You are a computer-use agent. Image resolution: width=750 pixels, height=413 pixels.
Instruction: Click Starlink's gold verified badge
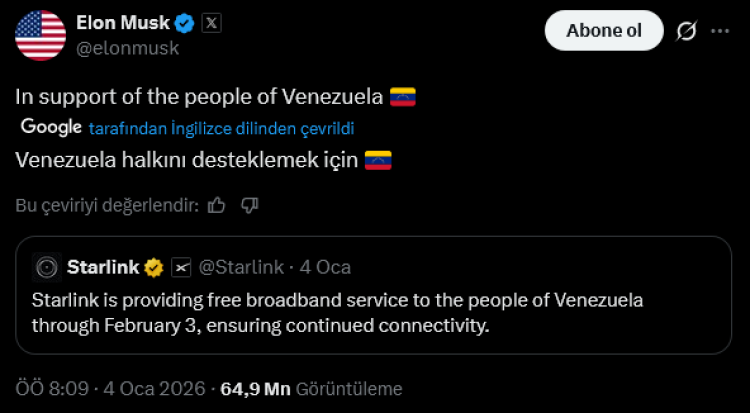coord(154,267)
